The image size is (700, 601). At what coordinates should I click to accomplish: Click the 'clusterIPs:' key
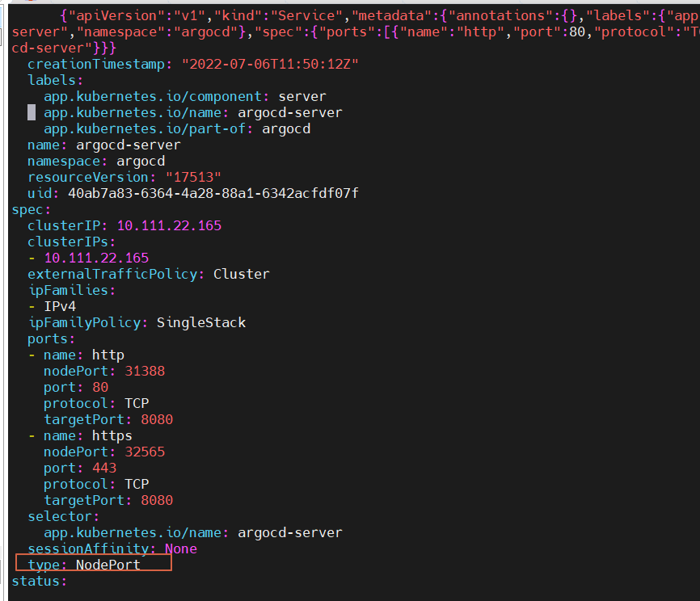click(71, 242)
